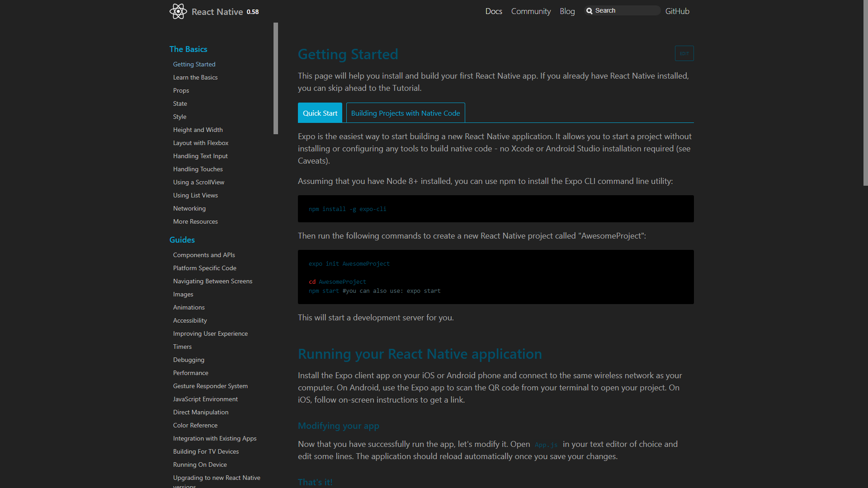Open the Accessibility guide
868x488 pixels.
coord(190,320)
